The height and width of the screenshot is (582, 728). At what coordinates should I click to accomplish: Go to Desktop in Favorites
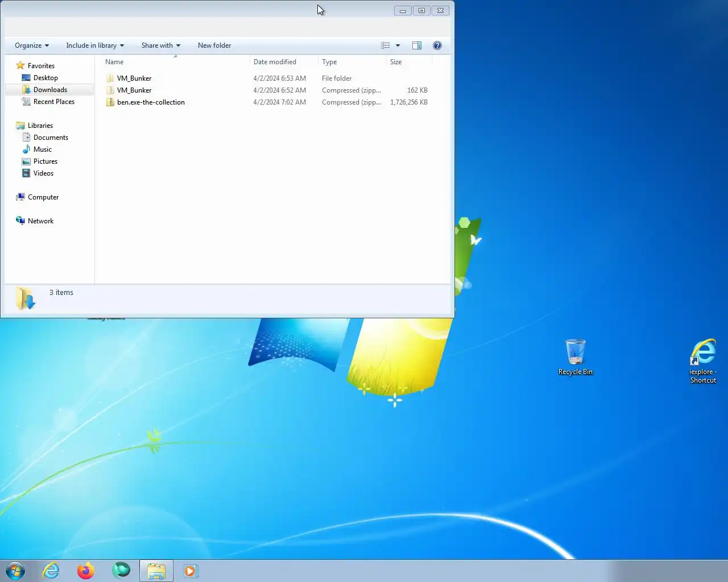pos(45,78)
